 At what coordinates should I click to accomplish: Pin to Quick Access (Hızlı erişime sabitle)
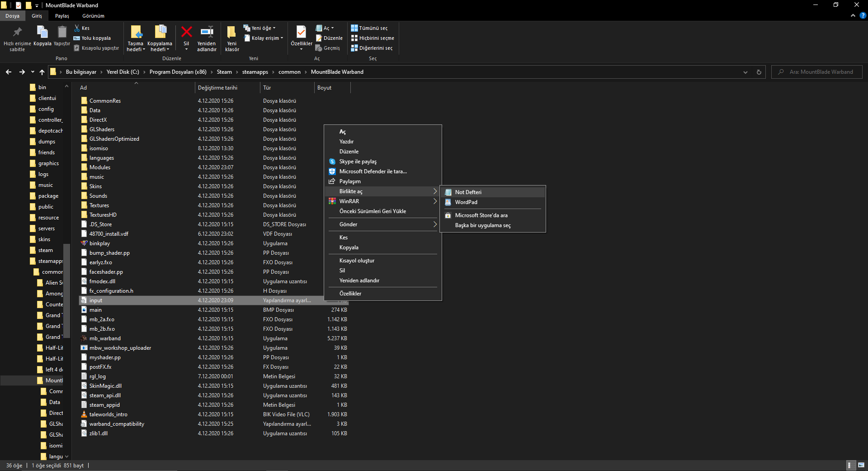pos(17,38)
